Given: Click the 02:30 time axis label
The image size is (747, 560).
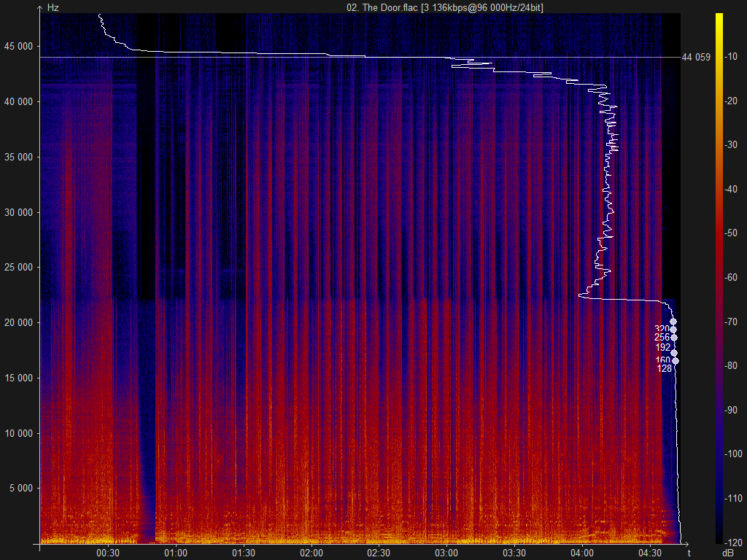Looking at the screenshot, I should click(380, 553).
